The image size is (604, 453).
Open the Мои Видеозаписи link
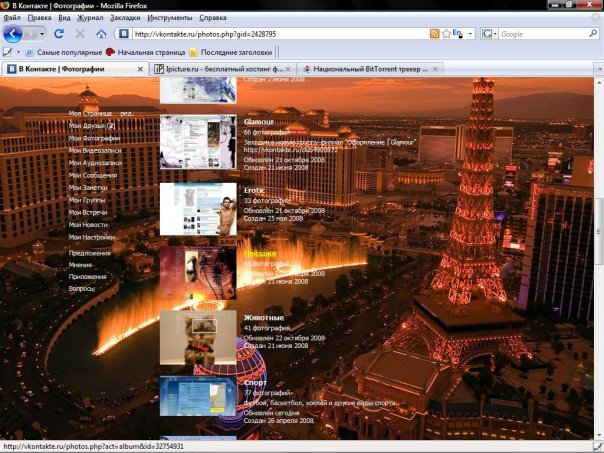(95, 150)
